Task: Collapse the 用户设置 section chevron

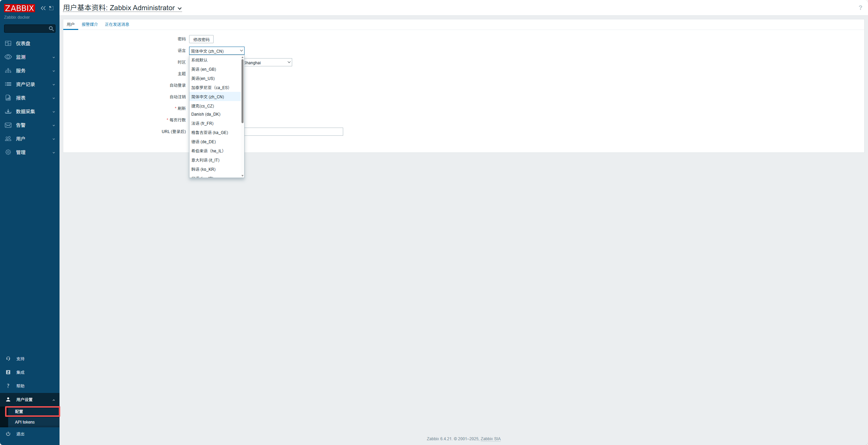Action: 54,400
